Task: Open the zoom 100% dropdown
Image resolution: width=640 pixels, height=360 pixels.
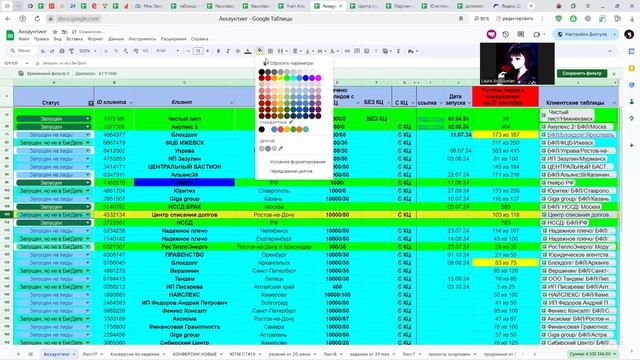Action: (x=87, y=51)
